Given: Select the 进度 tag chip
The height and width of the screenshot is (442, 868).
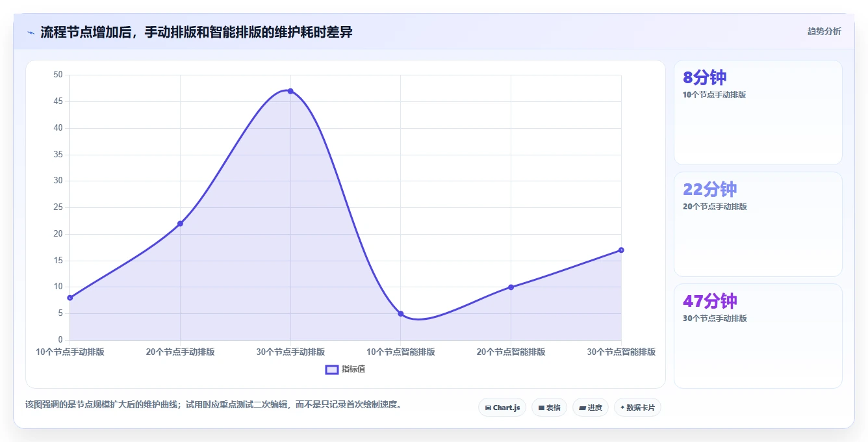Looking at the screenshot, I should (x=590, y=408).
